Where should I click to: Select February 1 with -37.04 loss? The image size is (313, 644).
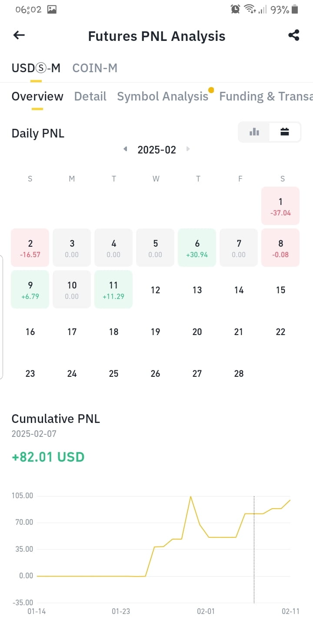tap(280, 206)
